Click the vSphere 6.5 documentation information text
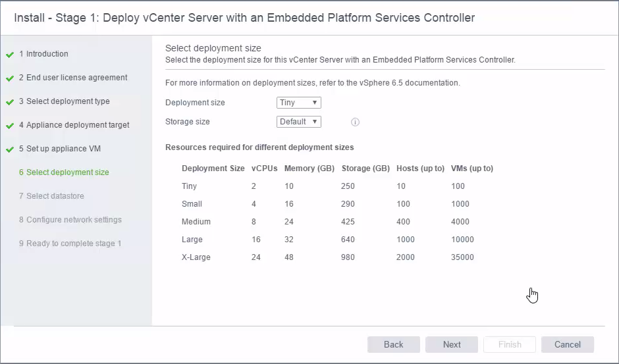The width and height of the screenshot is (619, 364). coord(313,83)
